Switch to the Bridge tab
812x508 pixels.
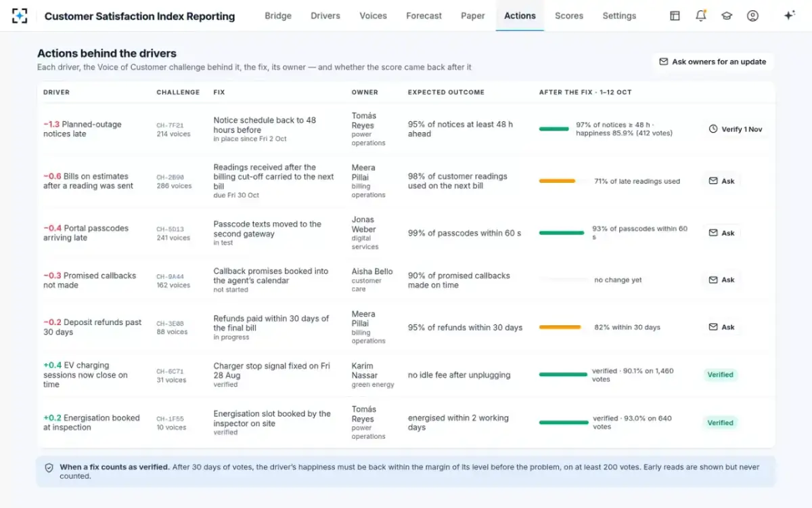[x=278, y=16]
